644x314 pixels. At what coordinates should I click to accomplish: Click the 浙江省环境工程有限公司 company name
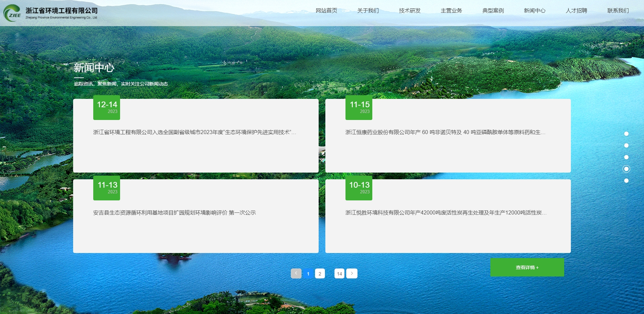(62, 11)
